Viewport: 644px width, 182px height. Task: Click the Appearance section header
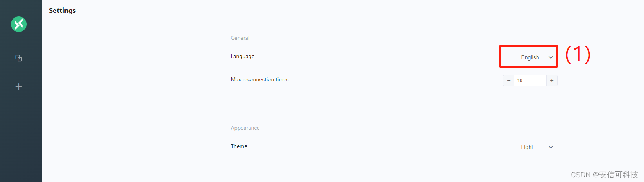(x=245, y=128)
